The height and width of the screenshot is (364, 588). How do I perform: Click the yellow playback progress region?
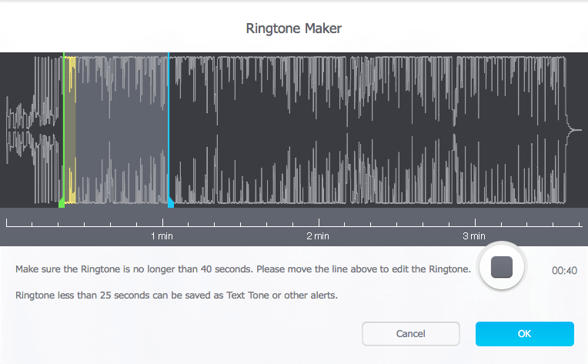coord(71,130)
